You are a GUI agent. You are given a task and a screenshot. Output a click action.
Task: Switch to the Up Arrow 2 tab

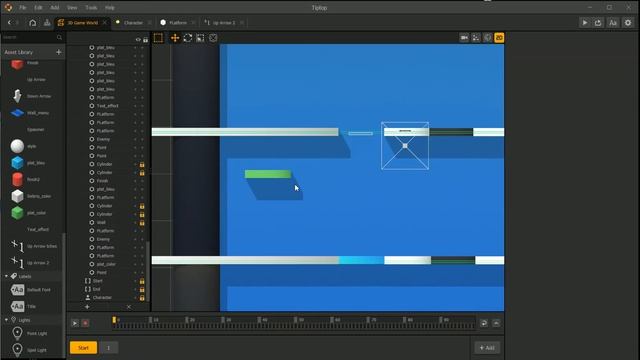pos(224,23)
